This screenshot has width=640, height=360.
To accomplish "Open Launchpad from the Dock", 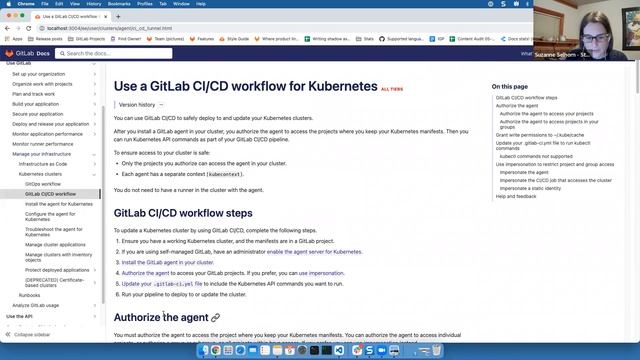I will pos(228,350).
